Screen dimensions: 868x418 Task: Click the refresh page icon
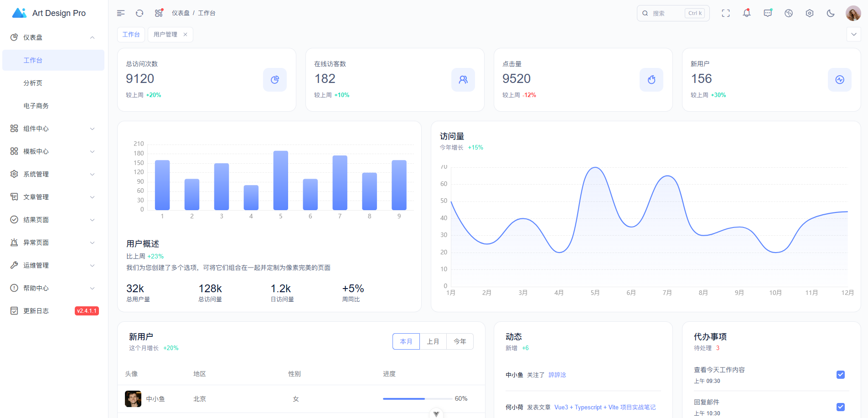[139, 13]
